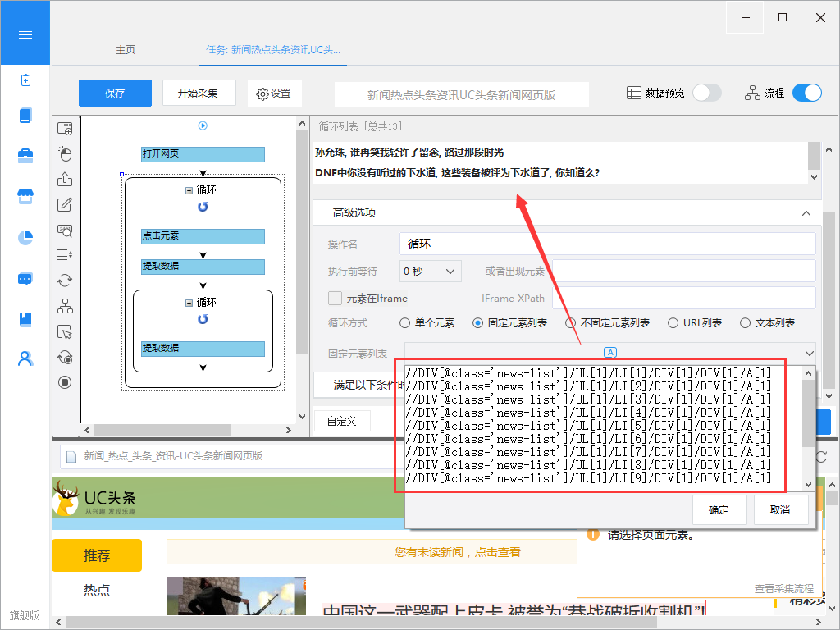Click the 操作名 input field
Image resolution: width=840 pixels, height=630 pixels.
pyautogui.click(x=607, y=244)
